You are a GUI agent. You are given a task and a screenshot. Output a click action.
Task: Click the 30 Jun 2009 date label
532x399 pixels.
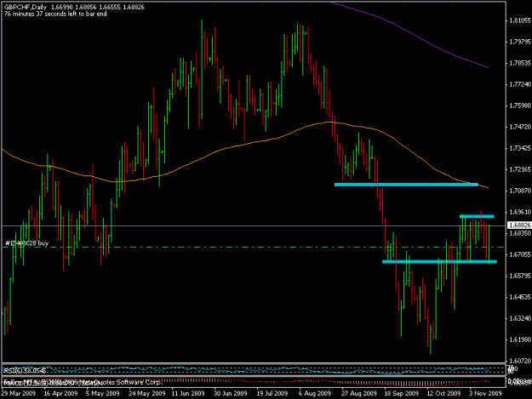pyautogui.click(x=231, y=393)
